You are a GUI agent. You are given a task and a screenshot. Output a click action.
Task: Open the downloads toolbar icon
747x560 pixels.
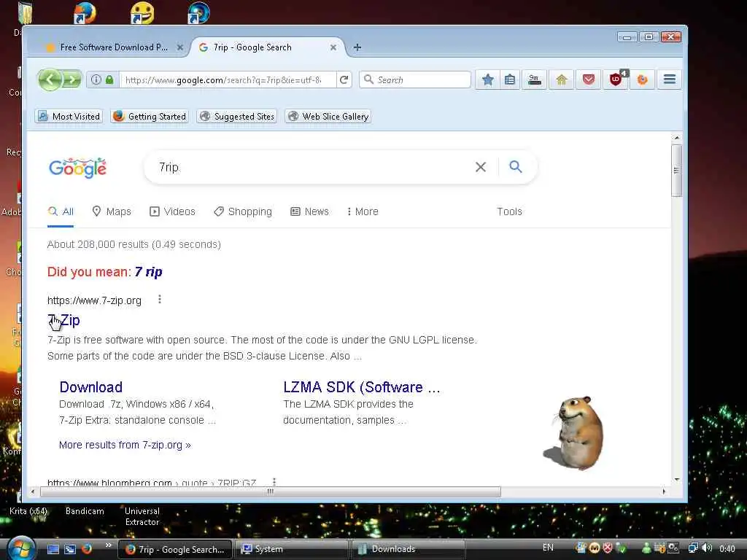[535, 79]
